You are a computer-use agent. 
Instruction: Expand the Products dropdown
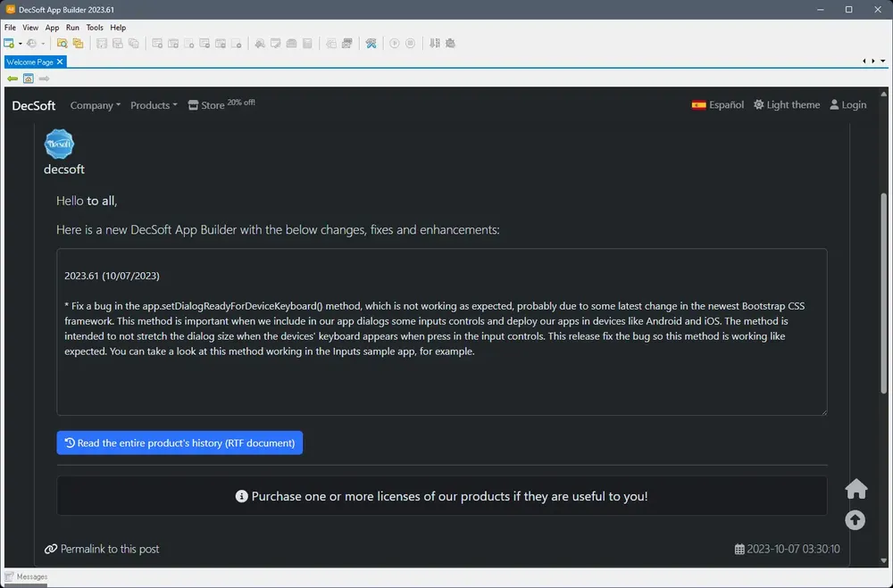pos(154,105)
